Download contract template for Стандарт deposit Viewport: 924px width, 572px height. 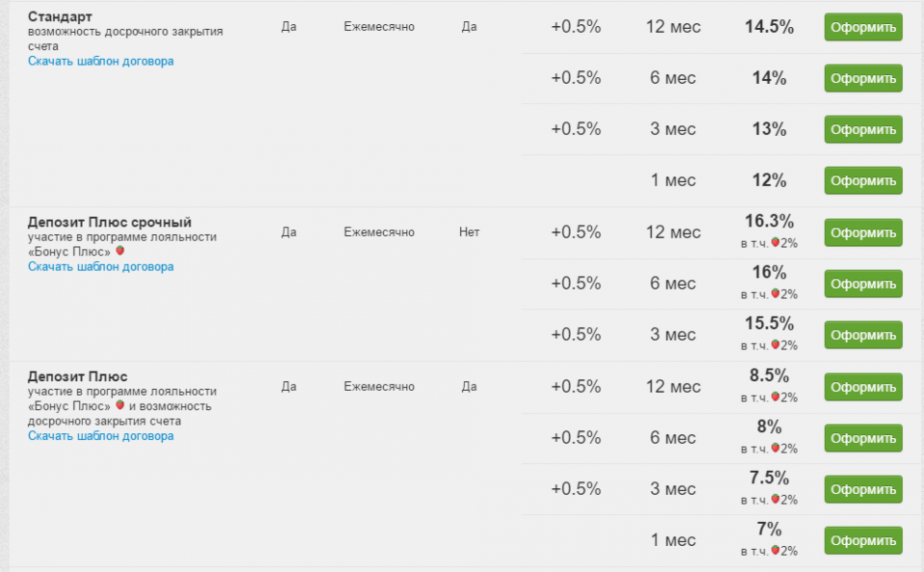pyautogui.click(x=101, y=61)
